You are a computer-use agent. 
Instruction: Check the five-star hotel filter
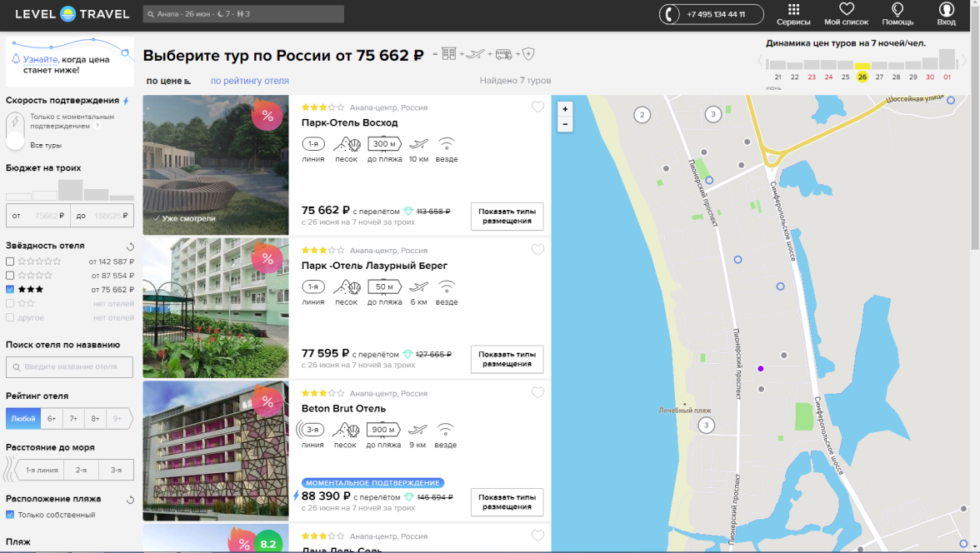[10, 262]
